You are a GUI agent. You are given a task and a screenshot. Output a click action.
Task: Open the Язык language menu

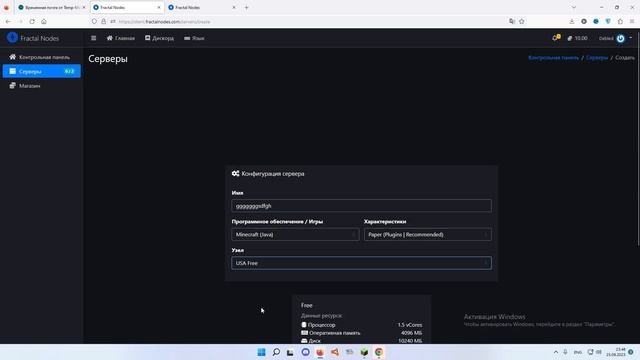point(194,38)
